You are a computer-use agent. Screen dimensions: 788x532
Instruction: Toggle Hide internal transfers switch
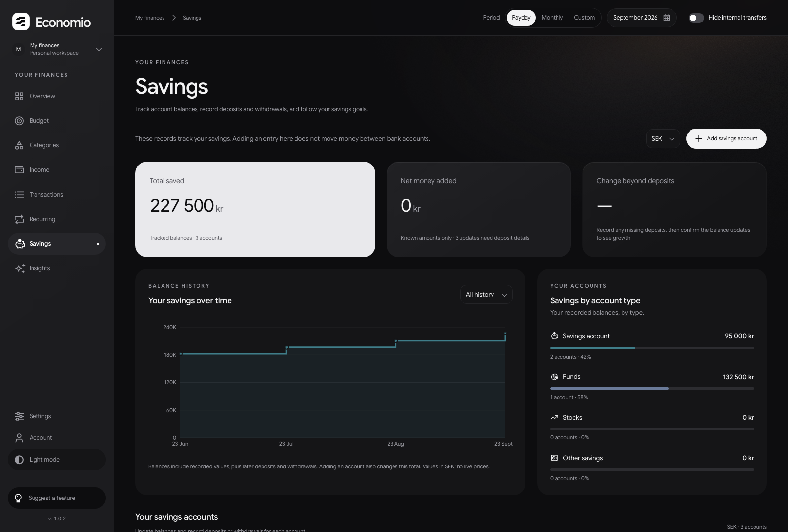pyautogui.click(x=696, y=18)
